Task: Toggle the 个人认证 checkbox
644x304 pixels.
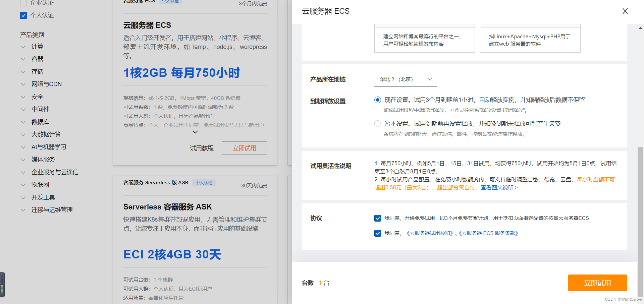Action: [23, 15]
